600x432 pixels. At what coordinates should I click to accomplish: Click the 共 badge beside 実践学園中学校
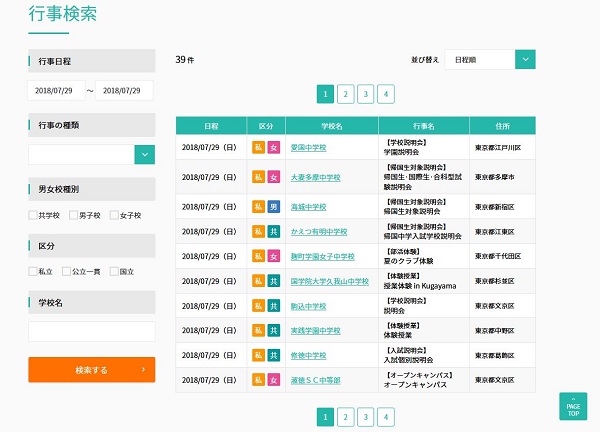pyautogui.click(x=273, y=331)
